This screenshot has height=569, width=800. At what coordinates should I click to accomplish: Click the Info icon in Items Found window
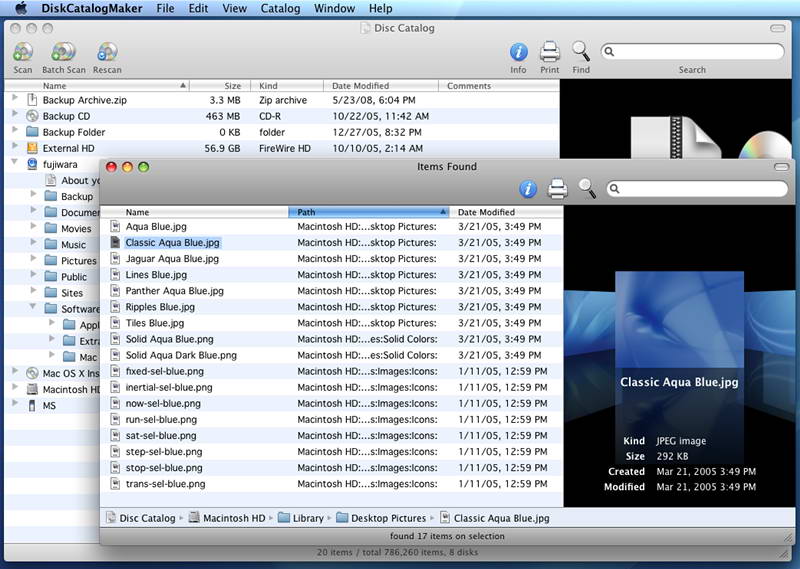pos(528,189)
